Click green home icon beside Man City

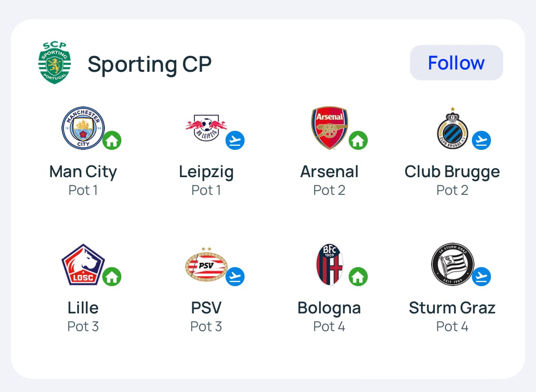point(112,141)
